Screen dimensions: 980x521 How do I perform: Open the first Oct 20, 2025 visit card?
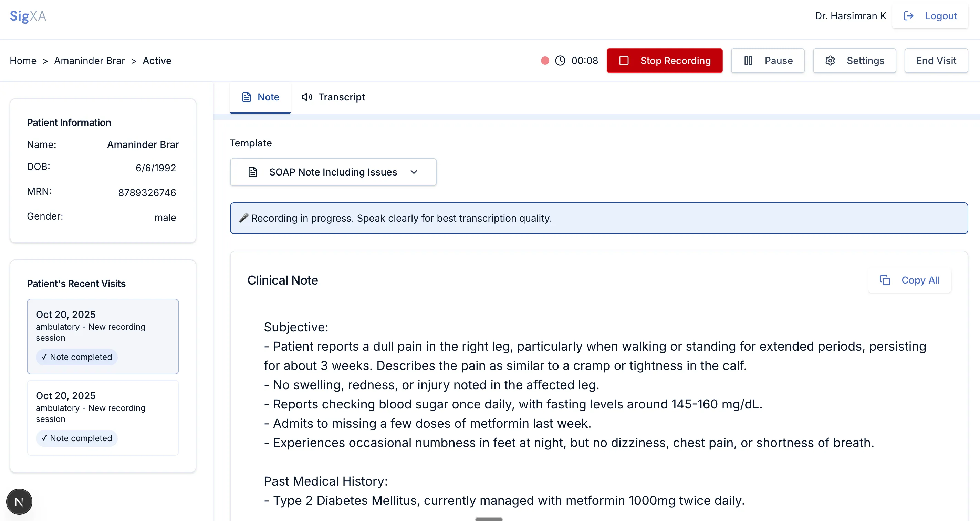pyautogui.click(x=103, y=336)
